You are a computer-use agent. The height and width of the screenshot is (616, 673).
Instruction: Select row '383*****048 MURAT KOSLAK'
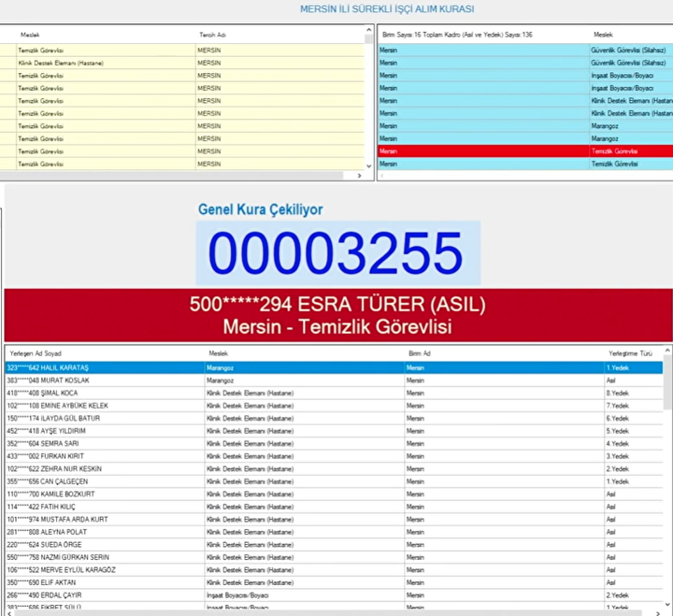coord(334,380)
